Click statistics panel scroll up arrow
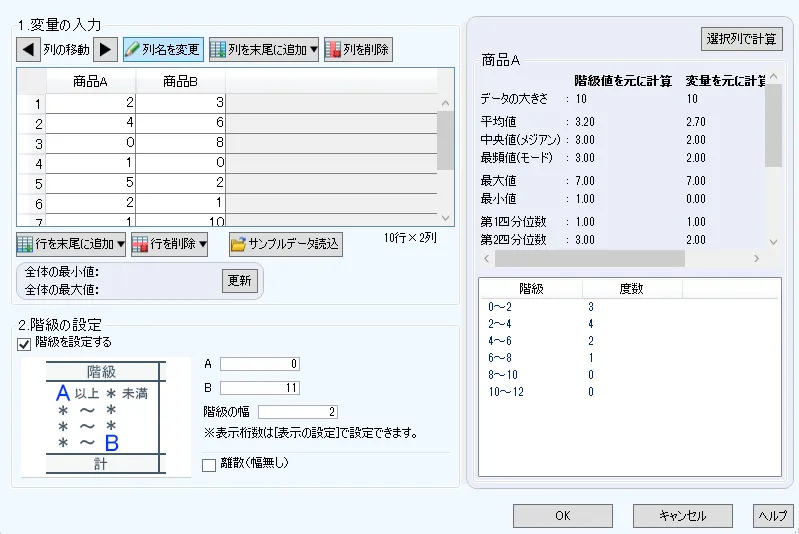 (x=774, y=76)
